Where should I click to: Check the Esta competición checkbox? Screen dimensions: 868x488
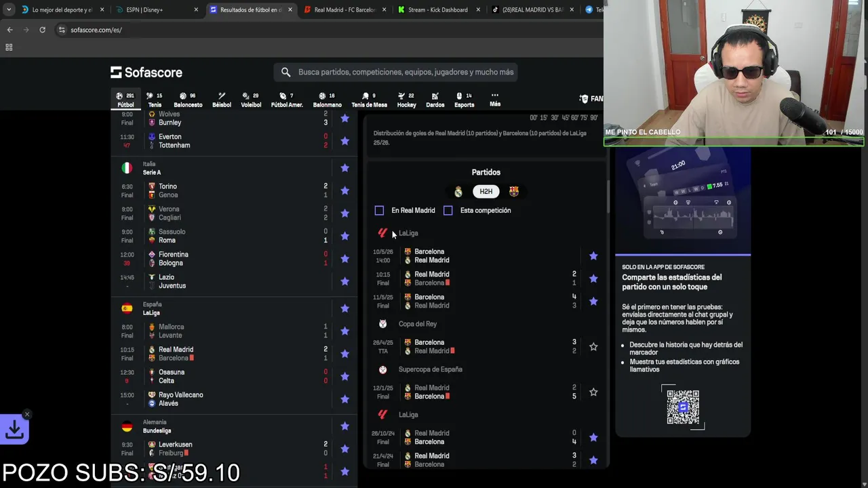(448, 210)
